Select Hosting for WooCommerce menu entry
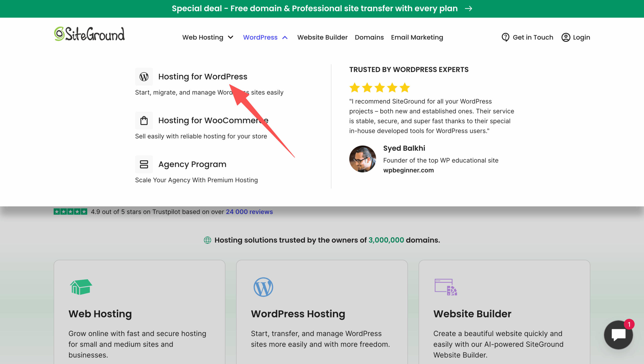Viewport: 644px width, 364px height. pos(213,120)
